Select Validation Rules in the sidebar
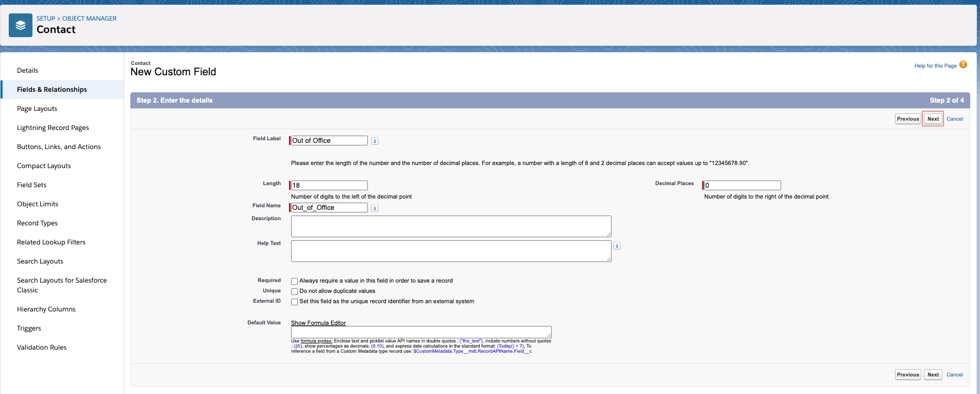 (x=42, y=348)
